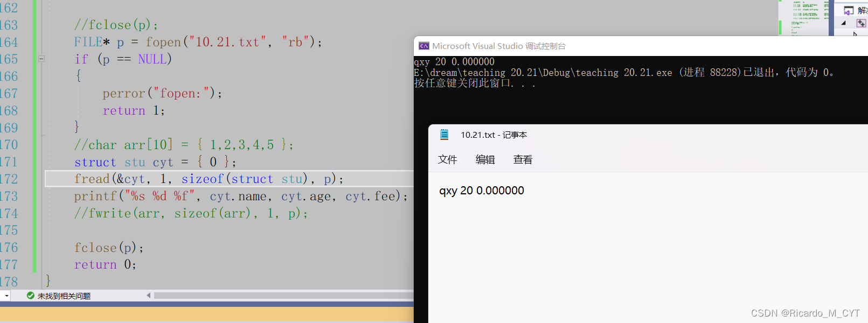Click the green check no-issues icon
868x323 pixels.
point(31,296)
